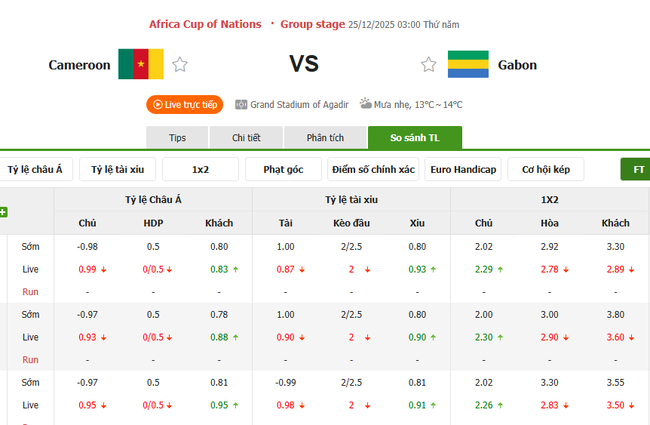Open the Phân tích tab

325,138
